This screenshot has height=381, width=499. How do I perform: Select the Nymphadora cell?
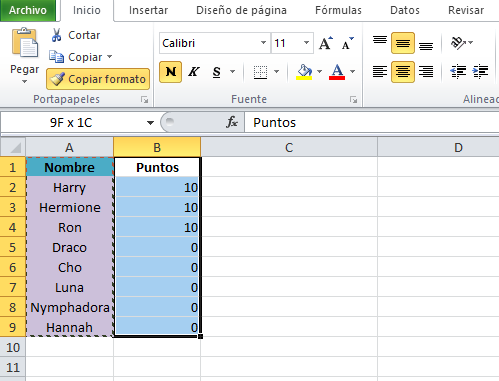pyautogui.click(x=69, y=307)
